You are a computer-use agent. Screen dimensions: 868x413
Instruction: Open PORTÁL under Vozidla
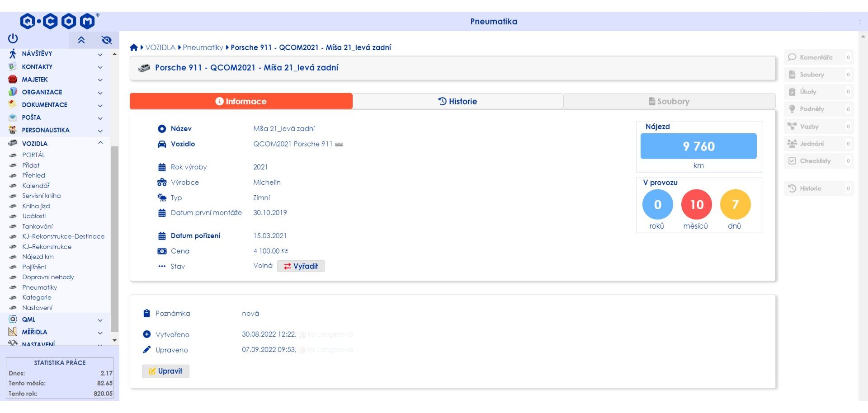tap(34, 155)
